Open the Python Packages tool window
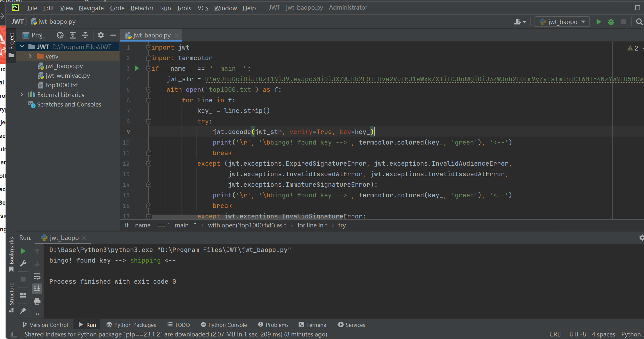 coord(131,325)
